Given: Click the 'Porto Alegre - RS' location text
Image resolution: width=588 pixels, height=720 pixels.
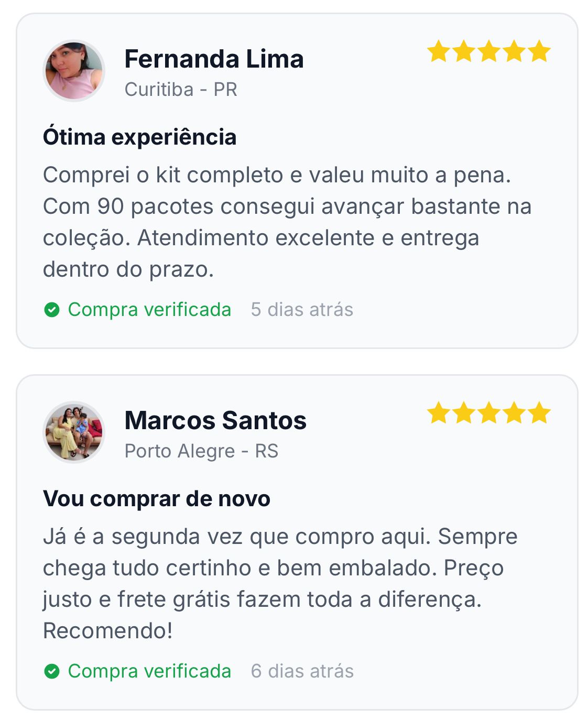Looking at the screenshot, I should point(201,451).
